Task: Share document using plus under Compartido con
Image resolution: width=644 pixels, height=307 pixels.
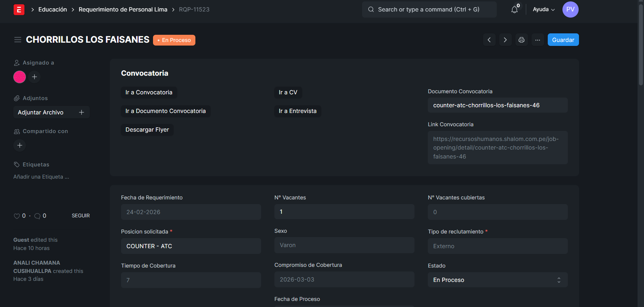Action: click(20, 145)
